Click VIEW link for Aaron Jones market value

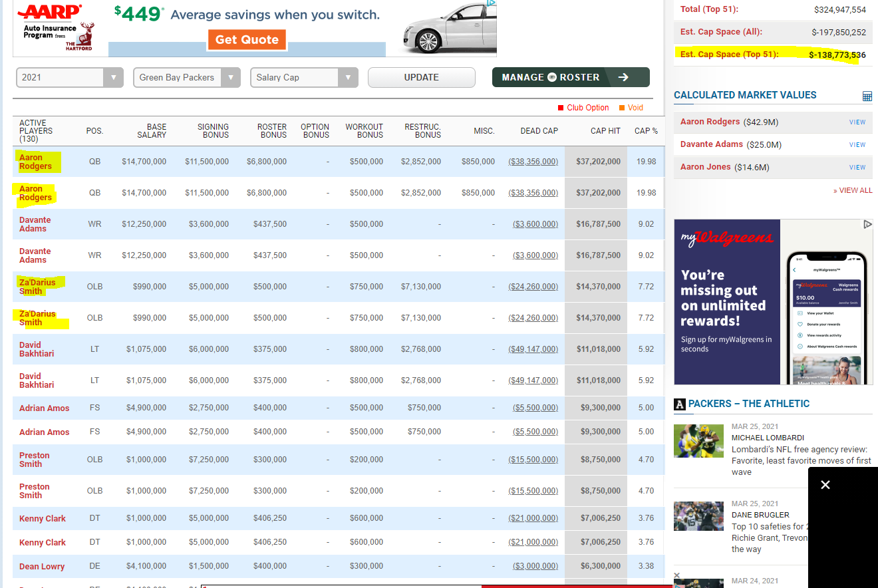point(857,168)
